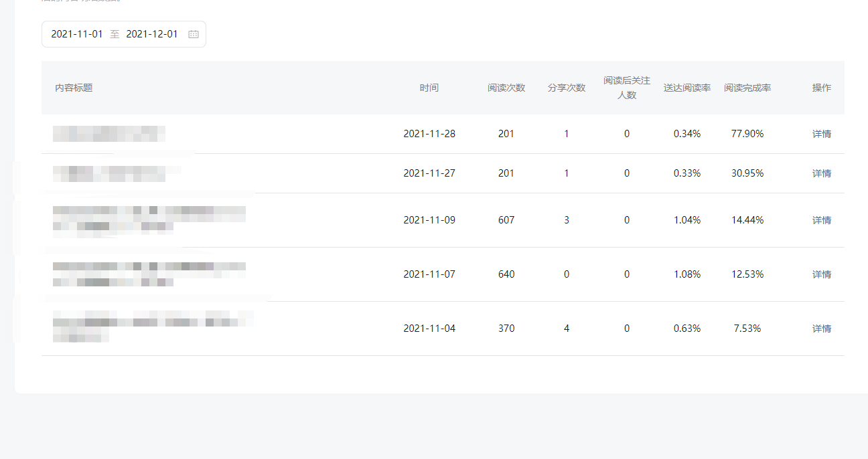Select the 送达阅读率 column header
Screen dimensions: 868x459
687,88
